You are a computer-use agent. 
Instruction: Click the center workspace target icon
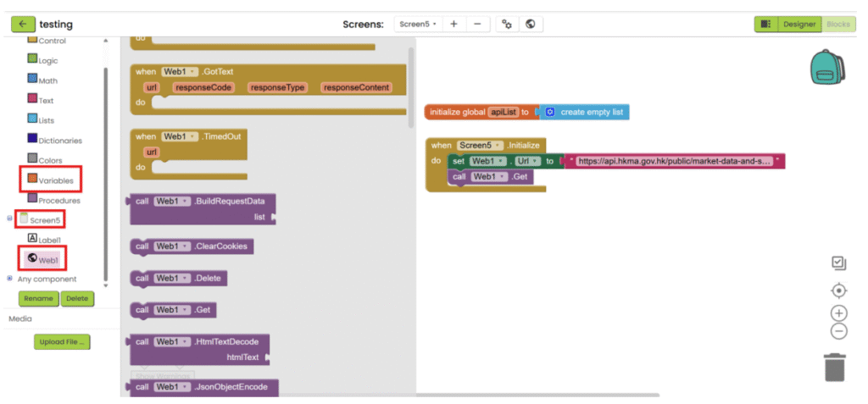click(x=838, y=291)
